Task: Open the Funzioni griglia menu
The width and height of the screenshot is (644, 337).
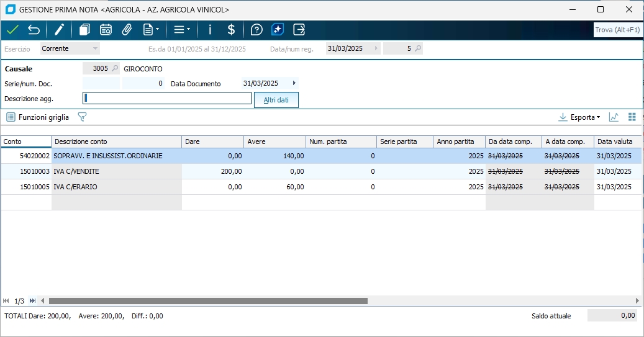Action: coord(38,117)
